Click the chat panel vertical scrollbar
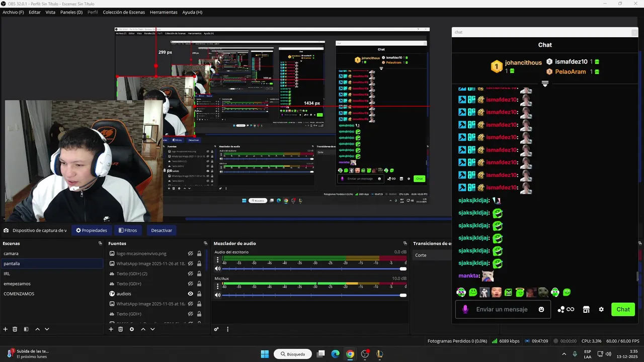 click(x=637, y=277)
